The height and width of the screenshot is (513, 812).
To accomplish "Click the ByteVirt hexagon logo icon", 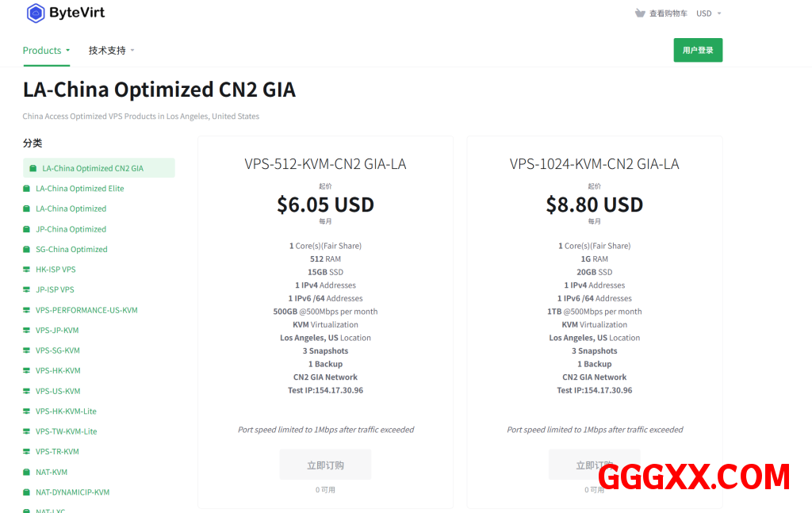I will (36, 13).
